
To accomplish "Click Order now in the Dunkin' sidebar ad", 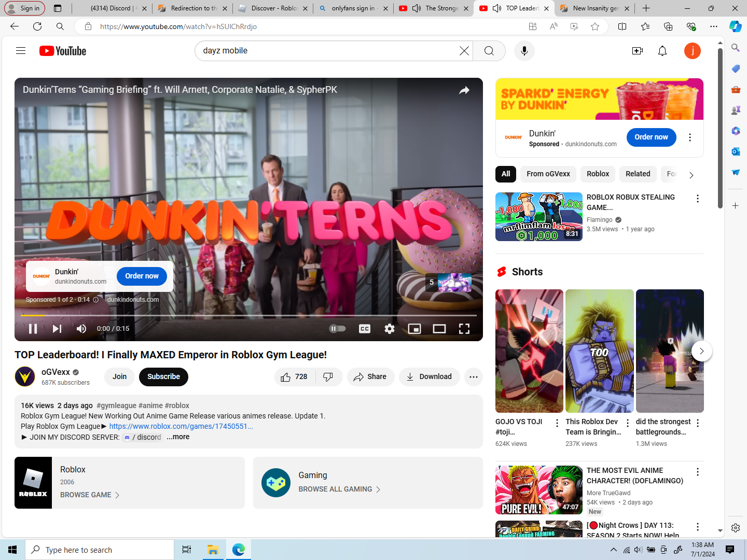I will point(652,137).
